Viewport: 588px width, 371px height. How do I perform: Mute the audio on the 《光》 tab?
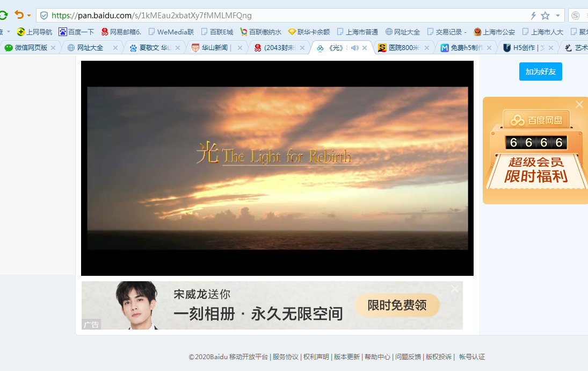coord(354,48)
